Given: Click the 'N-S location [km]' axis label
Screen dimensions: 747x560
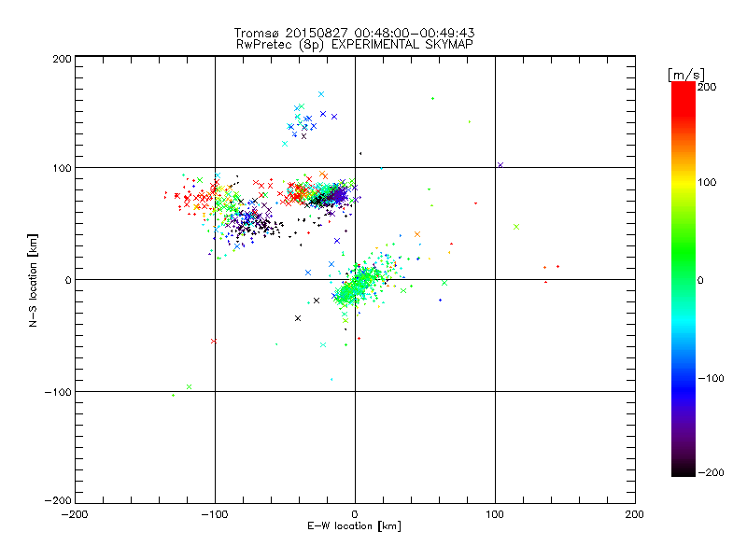Looking at the screenshot, I should (33, 281).
